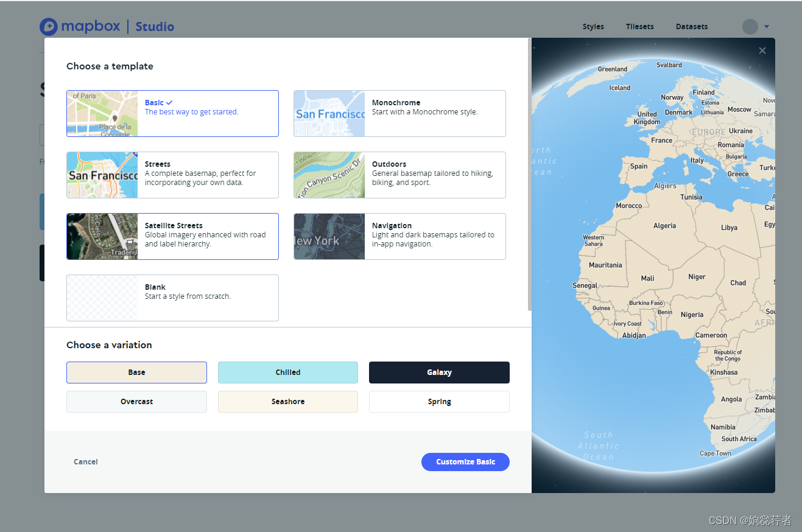Viewport: 802px width, 532px height.
Task: Click the Blank checkered thumbnail
Action: [102, 298]
